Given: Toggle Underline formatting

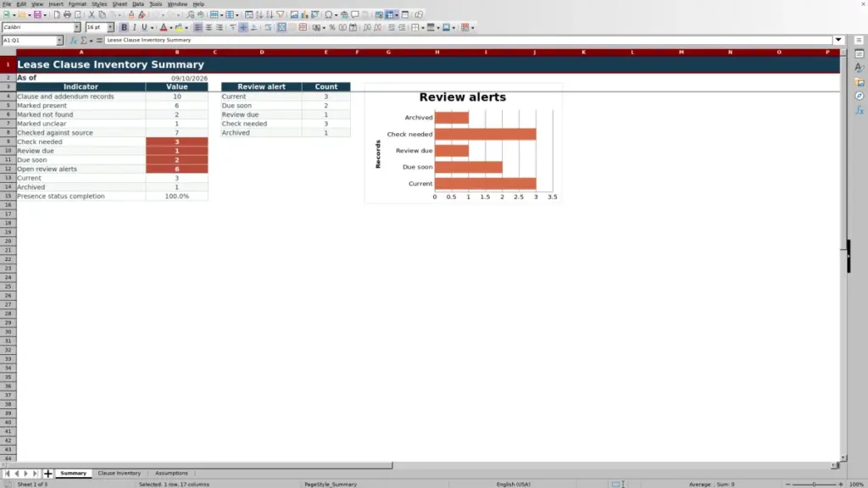Looking at the screenshot, I should coord(144,27).
